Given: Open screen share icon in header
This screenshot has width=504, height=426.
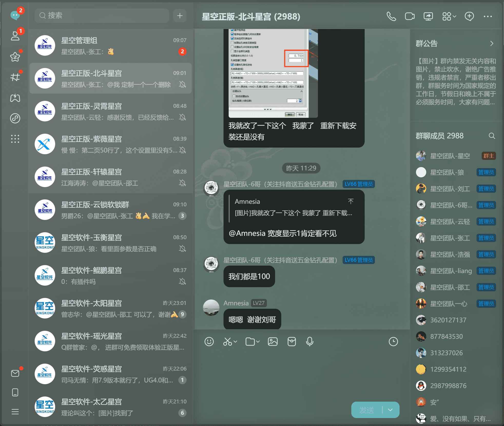Looking at the screenshot, I should tap(428, 16).
